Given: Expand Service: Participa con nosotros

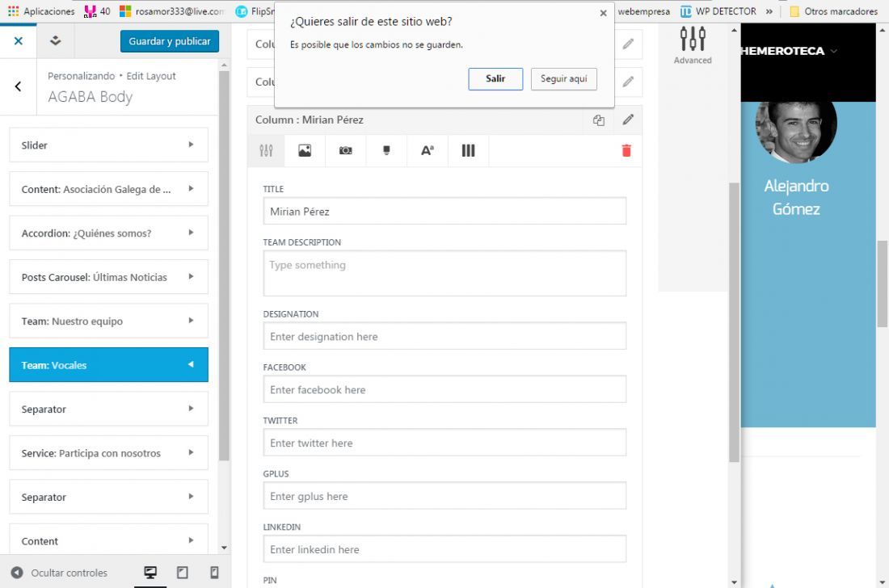Looking at the screenshot, I should pos(109,453).
